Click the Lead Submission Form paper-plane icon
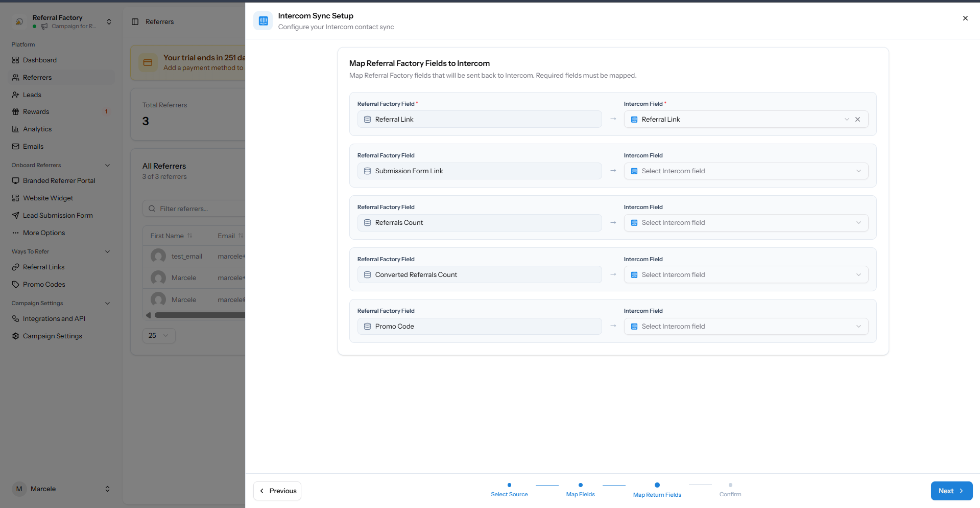The width and height of the screenshot is (980, 508). coord(15,216)
